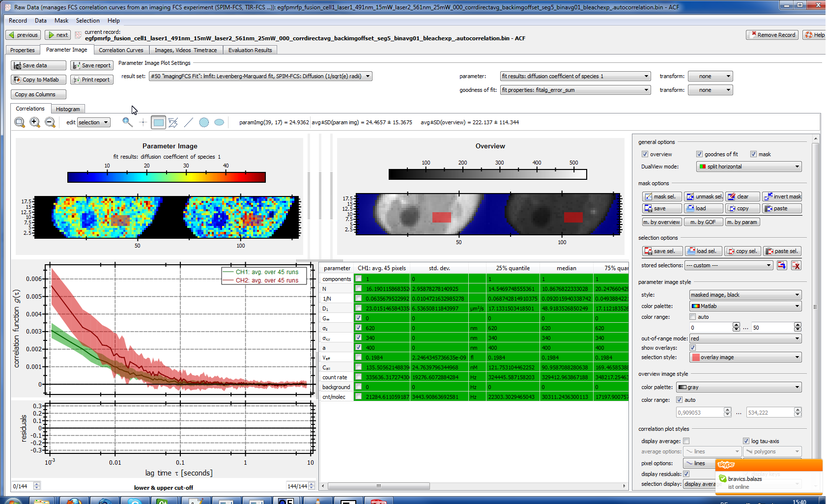Toggle the mask checkbox in general options

(753, 154)
